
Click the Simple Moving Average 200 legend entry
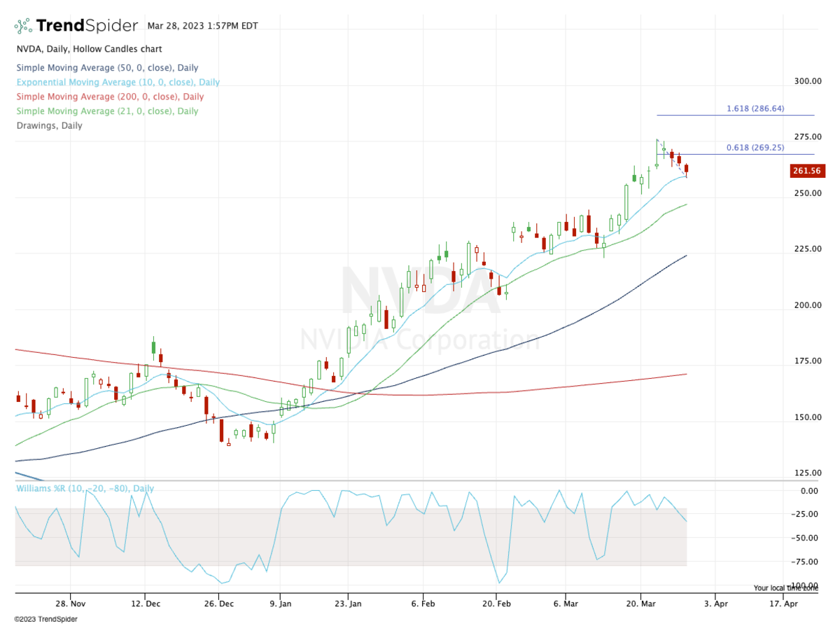pyautogui.click(x=110, y=97)
